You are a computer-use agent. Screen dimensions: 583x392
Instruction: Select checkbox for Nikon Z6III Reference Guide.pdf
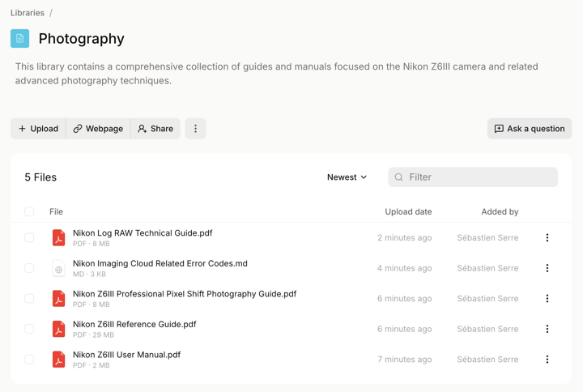(x=29, y=329)
